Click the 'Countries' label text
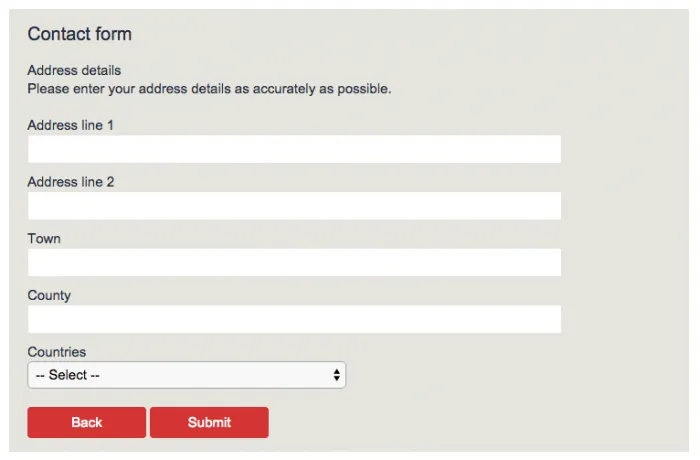The height and width of the screenshot is (460, 700). point(57,352)
